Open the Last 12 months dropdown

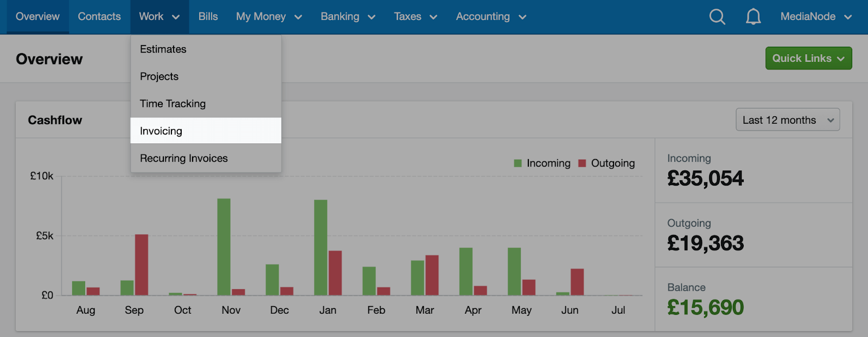[x=788, y=120]
